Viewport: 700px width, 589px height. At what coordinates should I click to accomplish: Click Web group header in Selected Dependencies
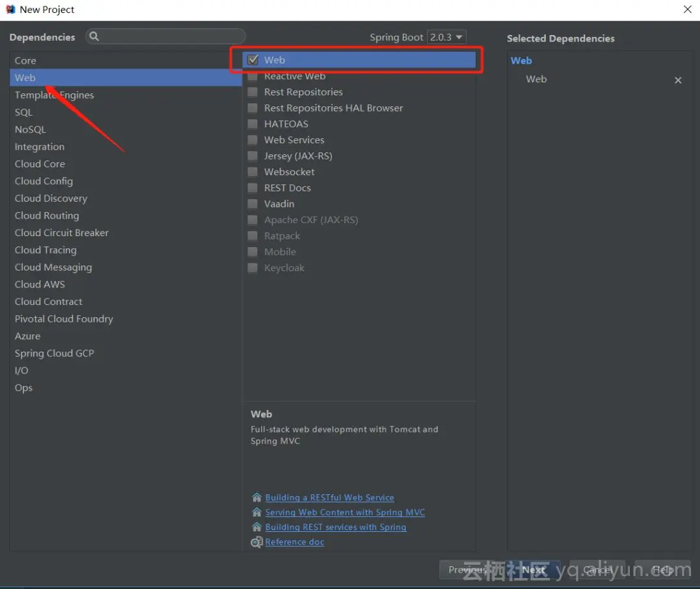click(x=521, y=60)
